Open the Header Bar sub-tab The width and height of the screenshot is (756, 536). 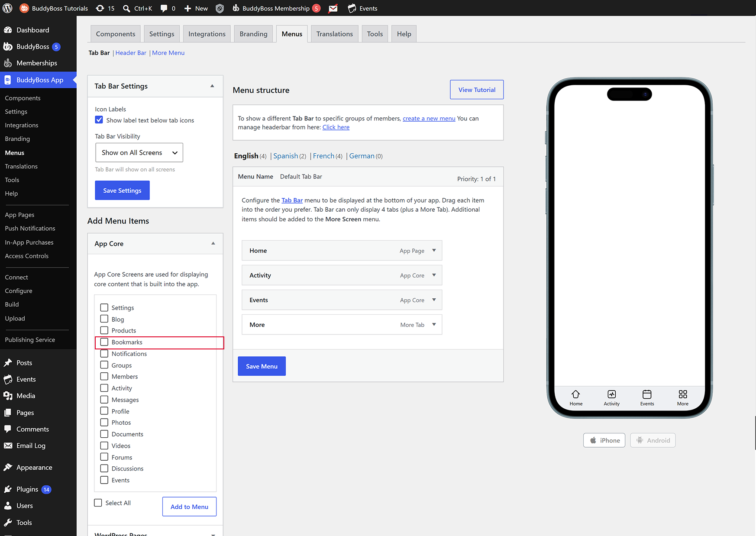pyautogui.click(x=131, y=53)
